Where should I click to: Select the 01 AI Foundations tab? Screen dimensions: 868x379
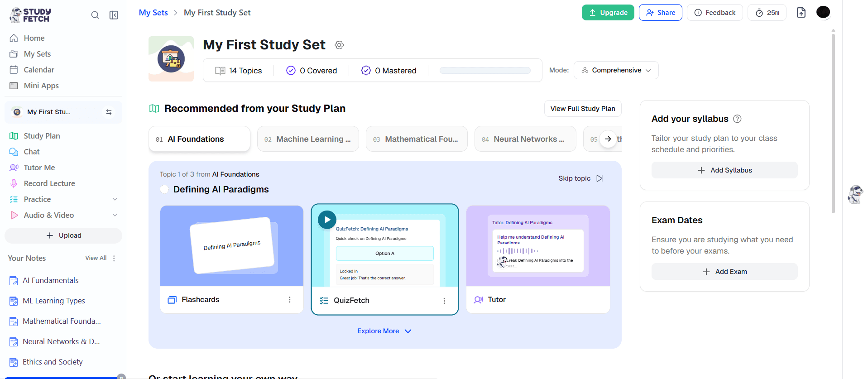(199, 139)
